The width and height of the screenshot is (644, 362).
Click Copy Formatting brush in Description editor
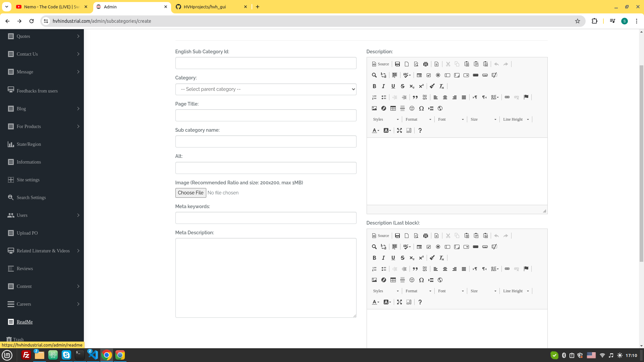pos(432,86)
